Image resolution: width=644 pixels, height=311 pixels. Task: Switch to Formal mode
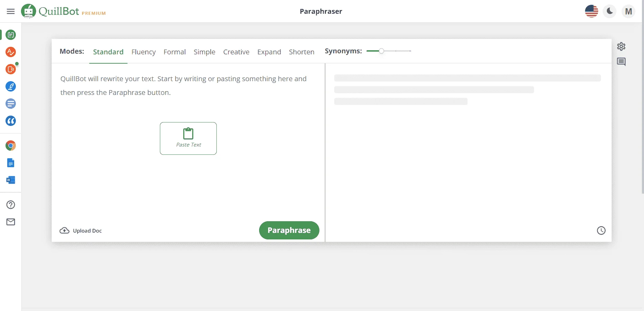point(175,52)
